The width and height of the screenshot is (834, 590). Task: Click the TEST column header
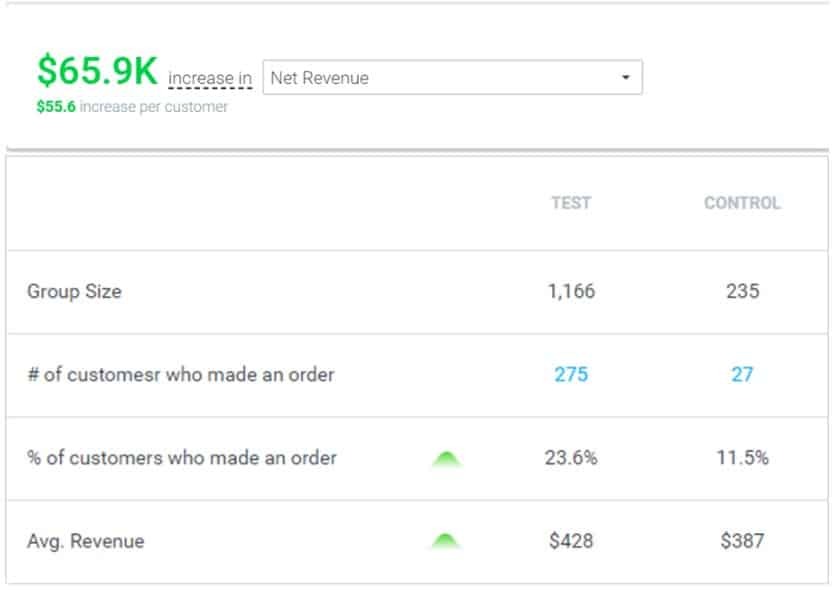coord(571,203)
